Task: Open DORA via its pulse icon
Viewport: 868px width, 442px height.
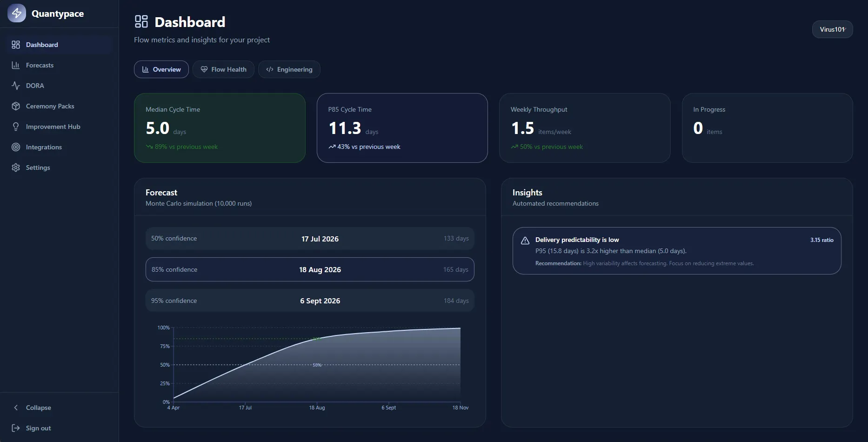Action: click(x=16, y=86)
